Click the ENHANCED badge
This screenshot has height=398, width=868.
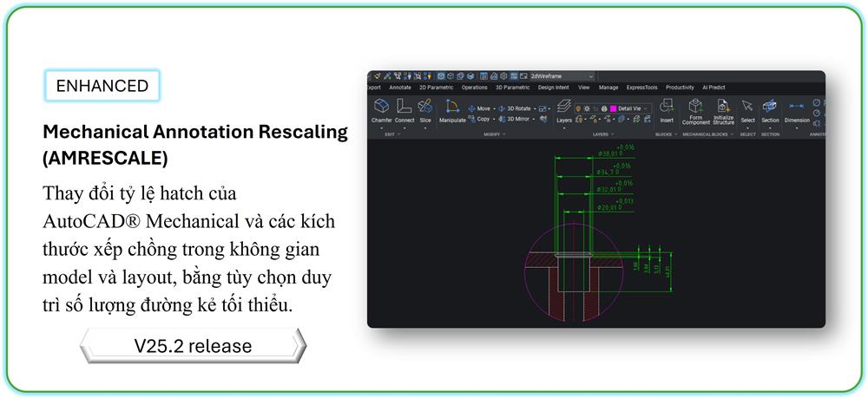click(102, 86)
